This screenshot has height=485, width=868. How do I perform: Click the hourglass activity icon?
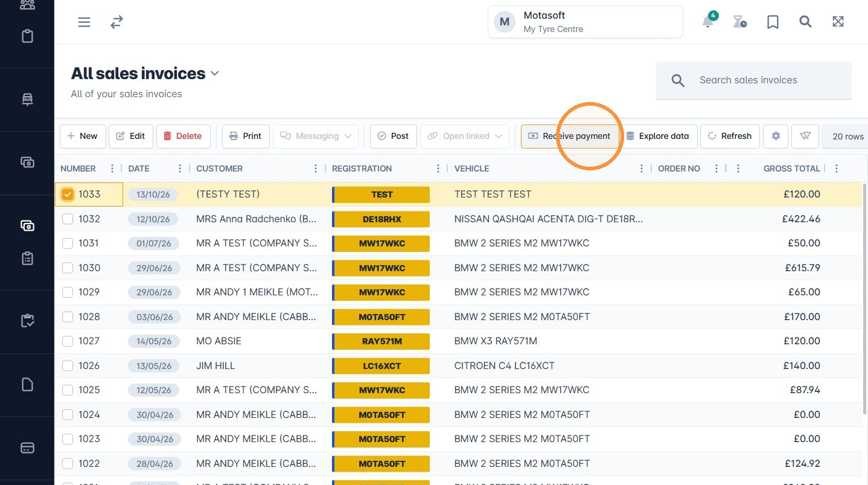click(x=739, y=22)
